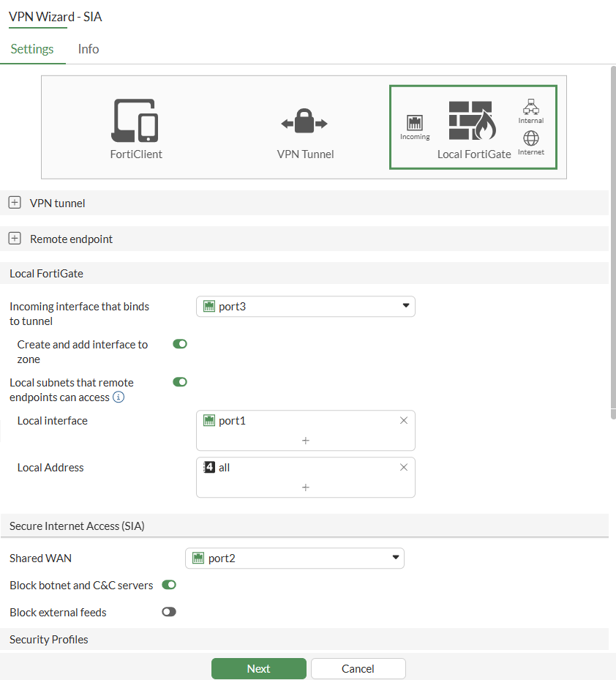
Task: Open the Settings tab
Action: click(32, 49)
